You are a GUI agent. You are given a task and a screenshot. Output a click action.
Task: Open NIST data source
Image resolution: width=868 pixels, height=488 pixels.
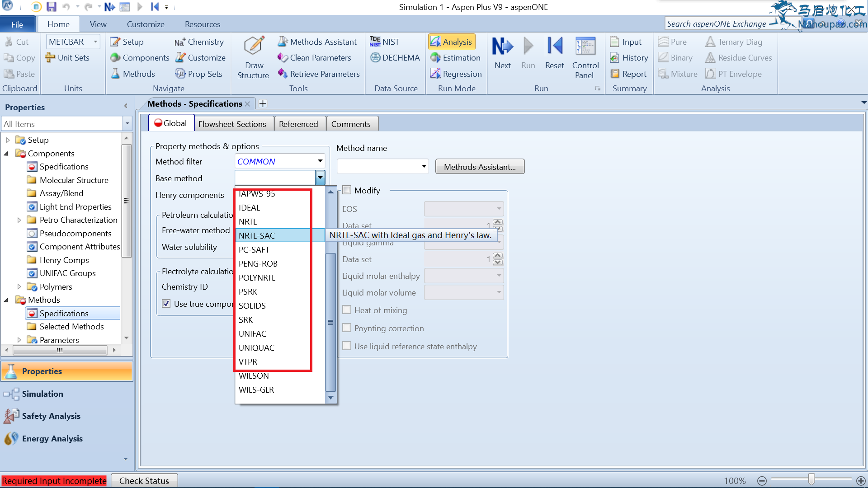click(384, 42)
